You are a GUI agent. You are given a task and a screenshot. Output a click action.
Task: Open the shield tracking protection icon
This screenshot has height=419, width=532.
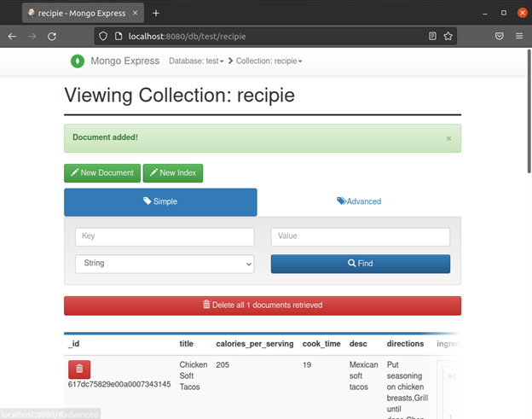[103, 36]
